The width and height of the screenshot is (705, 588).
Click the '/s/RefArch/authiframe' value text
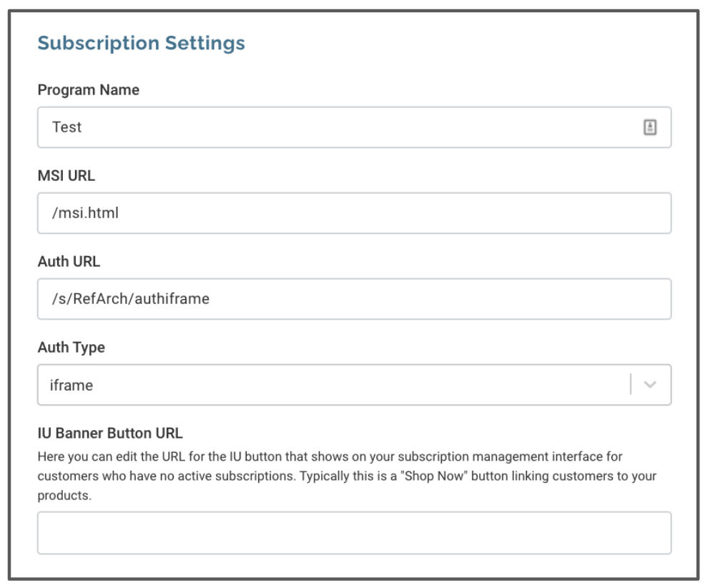click(131, 299)
